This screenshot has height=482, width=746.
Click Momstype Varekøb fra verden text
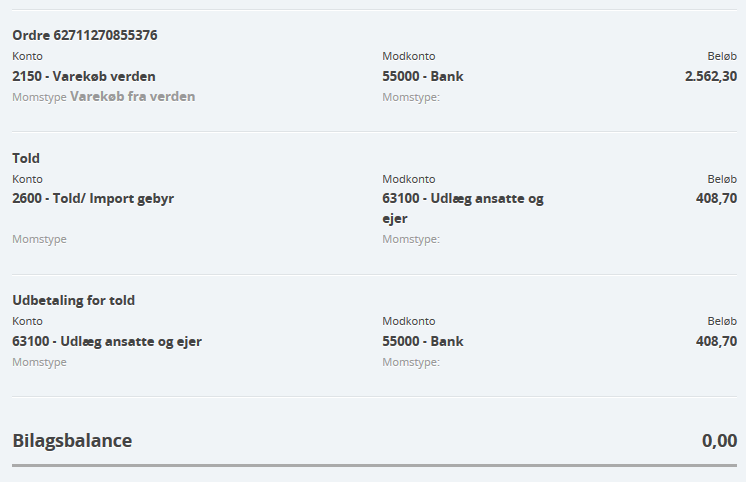click(104, 97)
